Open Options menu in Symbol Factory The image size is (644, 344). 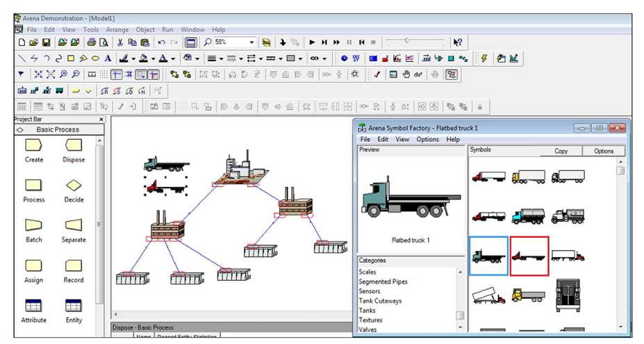pyautogui.click(x=427, y=139)
